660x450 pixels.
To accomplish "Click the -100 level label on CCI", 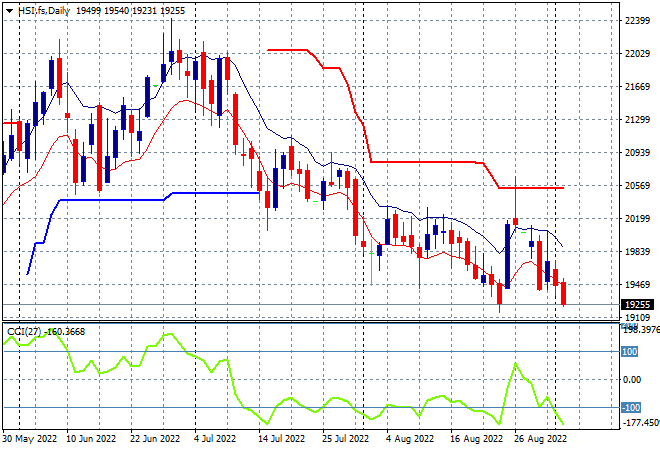I will pos(631,407).
